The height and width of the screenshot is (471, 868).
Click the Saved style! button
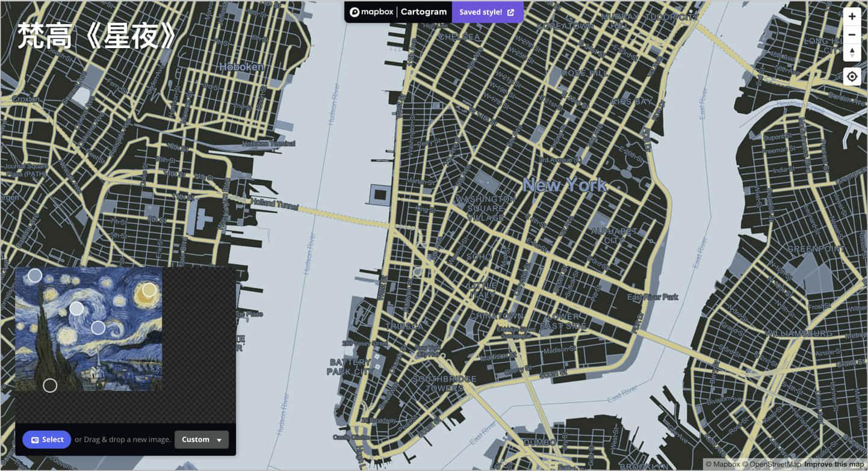[x=482, y=11]
